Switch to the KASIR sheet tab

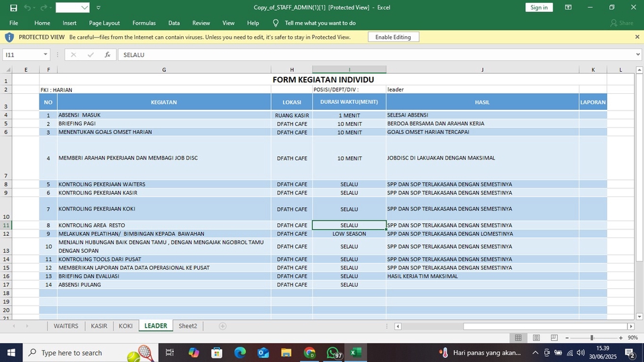pos(99,326)
